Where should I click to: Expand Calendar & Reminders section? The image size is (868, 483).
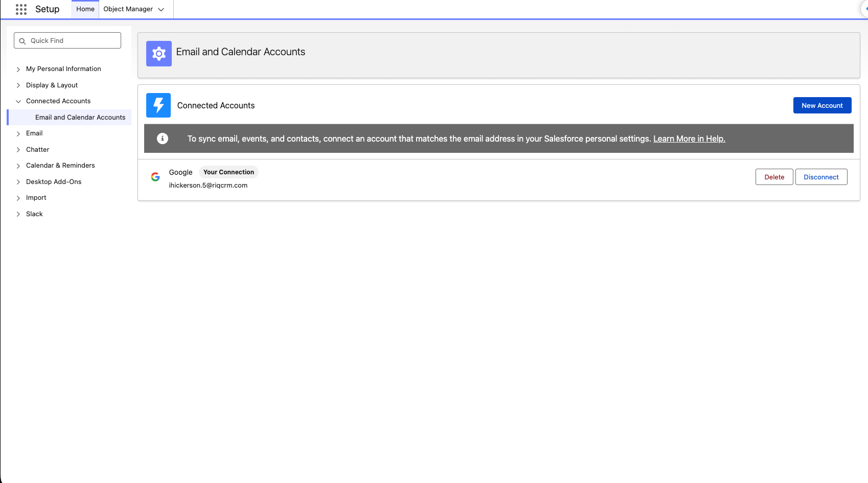click(x=18, y=166)
